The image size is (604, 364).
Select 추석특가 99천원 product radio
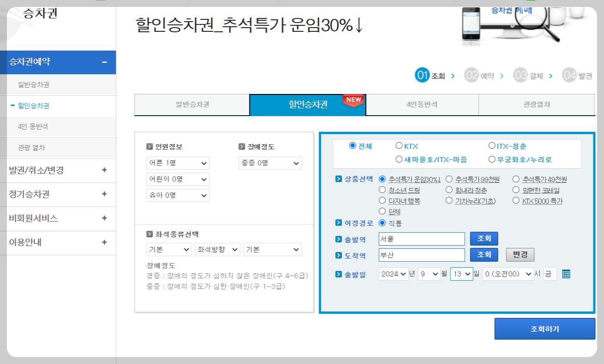(449, 179)
